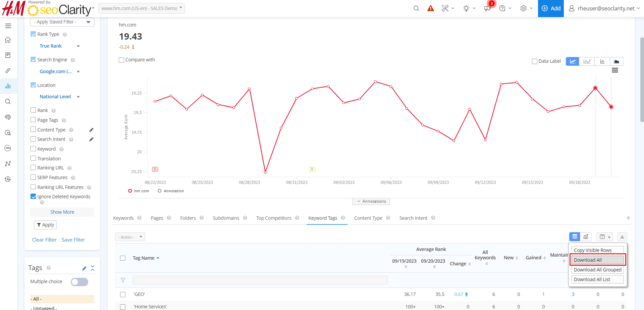Enable the Compare with checkbox

point(121,60)
